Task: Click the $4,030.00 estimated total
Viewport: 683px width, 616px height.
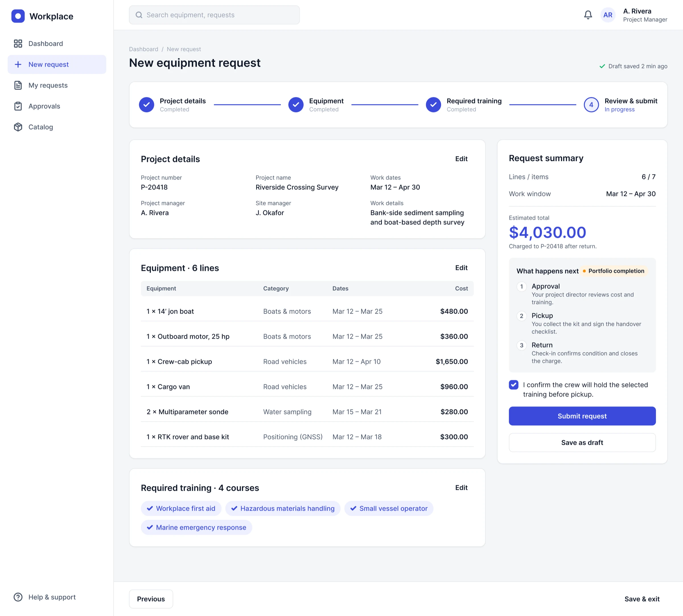Action: pyautogui.click(x=547, y=232)
